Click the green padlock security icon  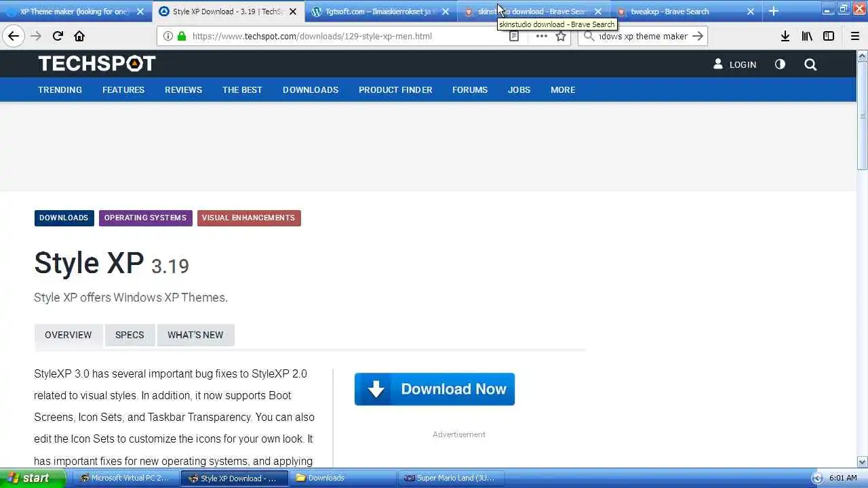coord(182,36)
